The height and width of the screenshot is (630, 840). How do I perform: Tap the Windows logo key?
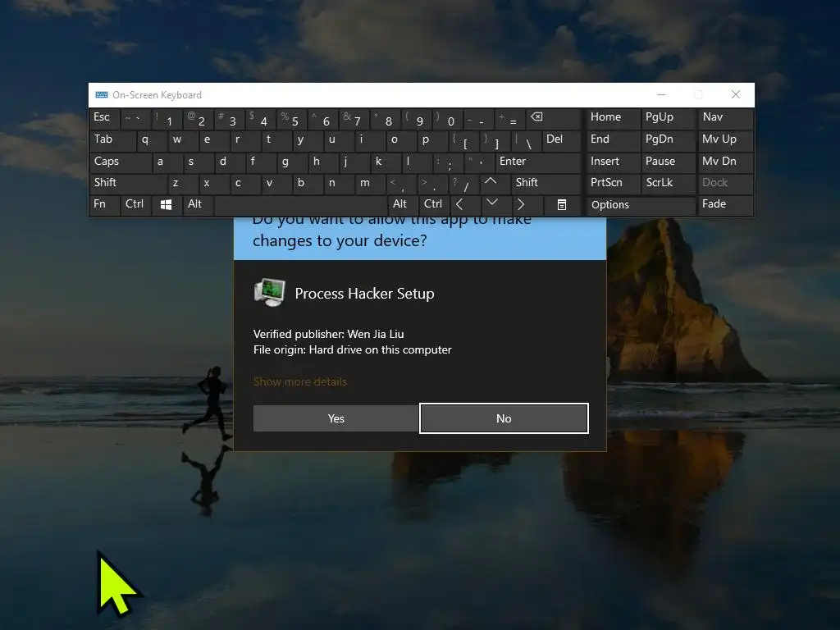pyautogui.click(x=166, y=204)
